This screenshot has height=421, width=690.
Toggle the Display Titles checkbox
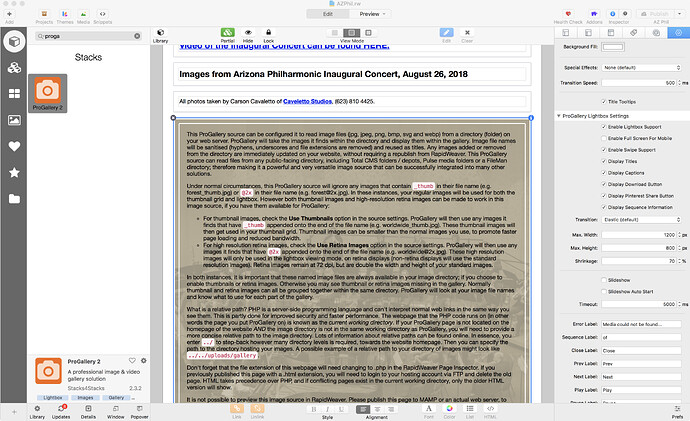click(604, 161)
